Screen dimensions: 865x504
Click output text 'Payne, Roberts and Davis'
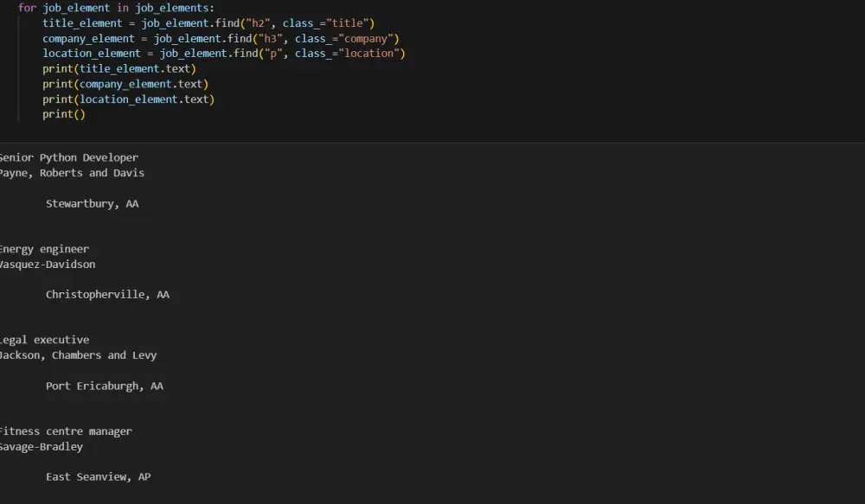[72, 173]
